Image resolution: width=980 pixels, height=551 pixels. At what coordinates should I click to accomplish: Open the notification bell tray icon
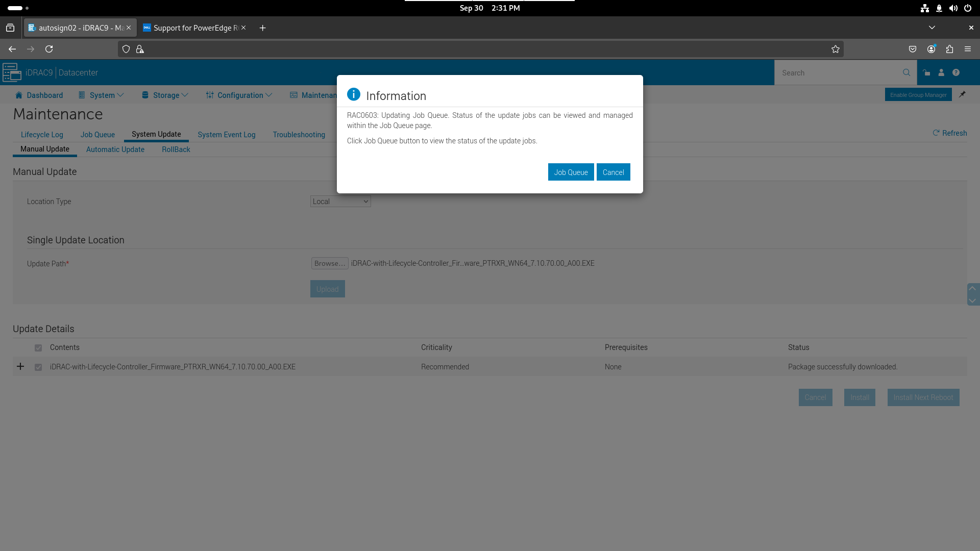[939, 8]
